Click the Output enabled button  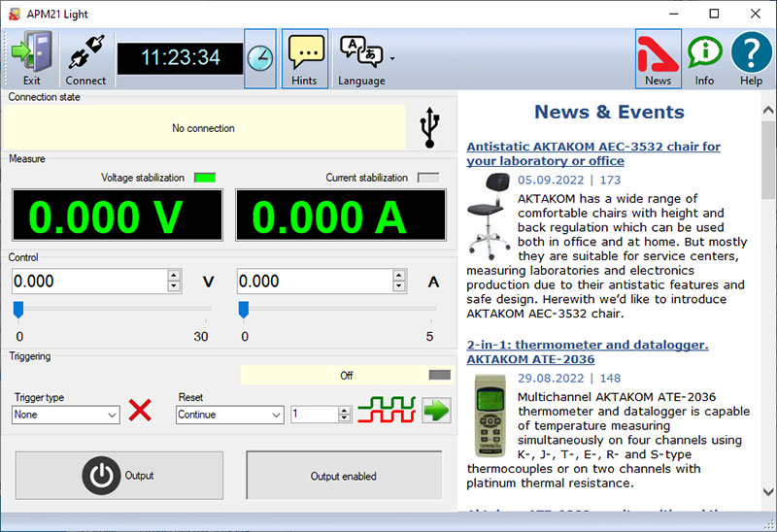(x=344, y=476)
